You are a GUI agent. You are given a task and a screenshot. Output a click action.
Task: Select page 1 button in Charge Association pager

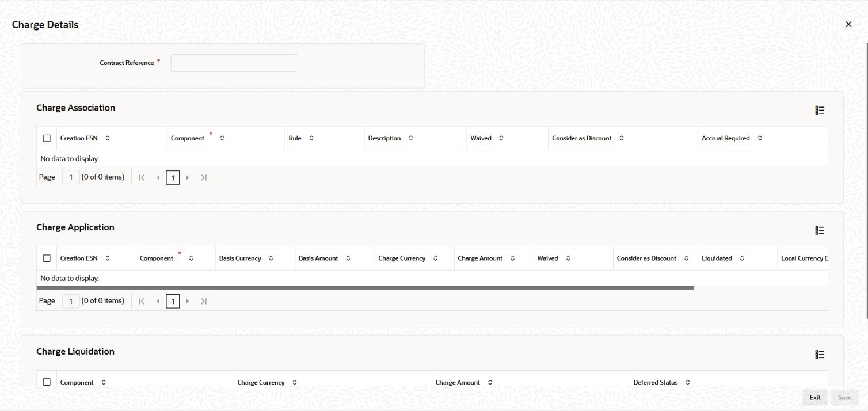click(173, 177)
